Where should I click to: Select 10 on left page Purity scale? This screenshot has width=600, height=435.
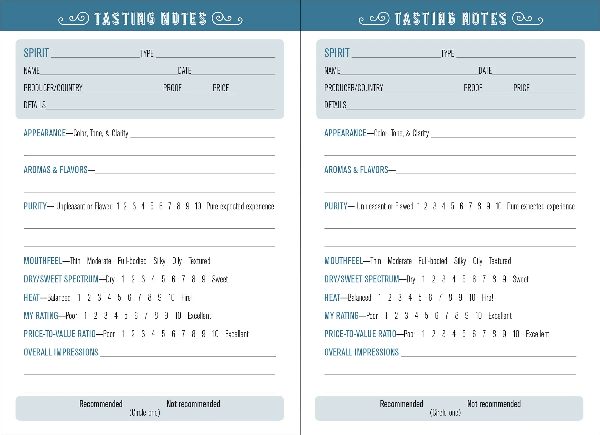[198, 206]
